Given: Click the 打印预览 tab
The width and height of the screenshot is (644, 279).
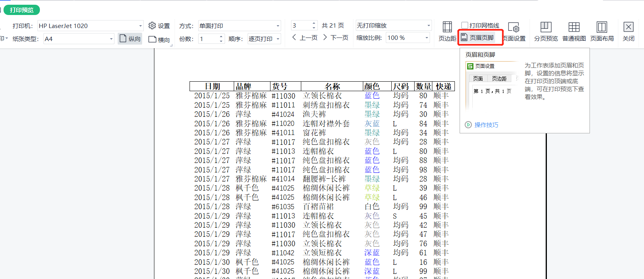Looking at the screenshot, I should pyautogui.click(x=22, y=10).
